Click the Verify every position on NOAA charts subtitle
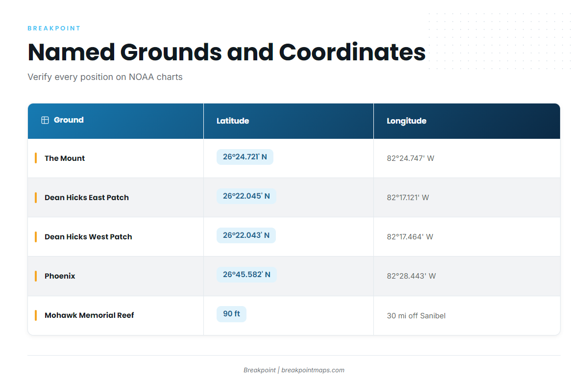 tap(105, 77)
